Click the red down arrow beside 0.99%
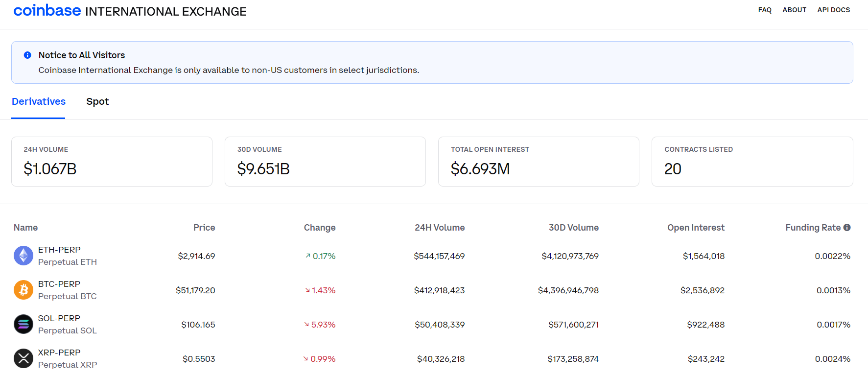 306,358
